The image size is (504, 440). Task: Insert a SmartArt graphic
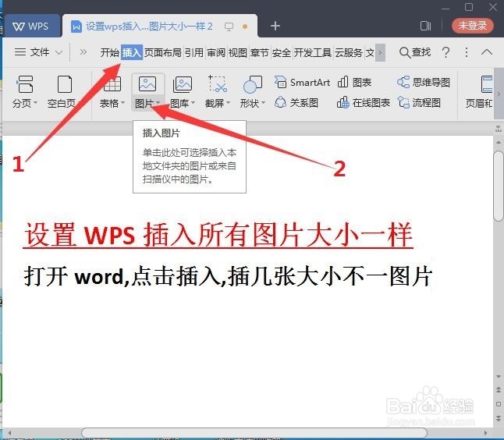(x=303, y=82)
